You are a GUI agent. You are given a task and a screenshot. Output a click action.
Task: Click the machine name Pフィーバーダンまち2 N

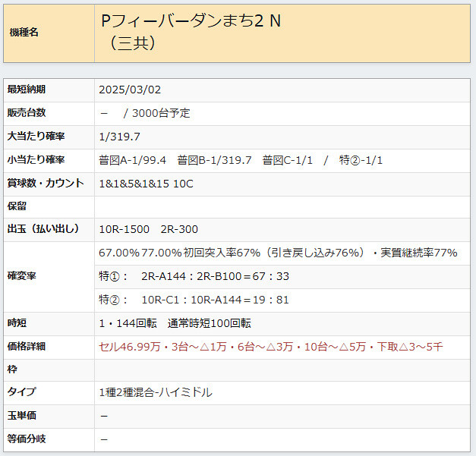[x=191, y=21]
